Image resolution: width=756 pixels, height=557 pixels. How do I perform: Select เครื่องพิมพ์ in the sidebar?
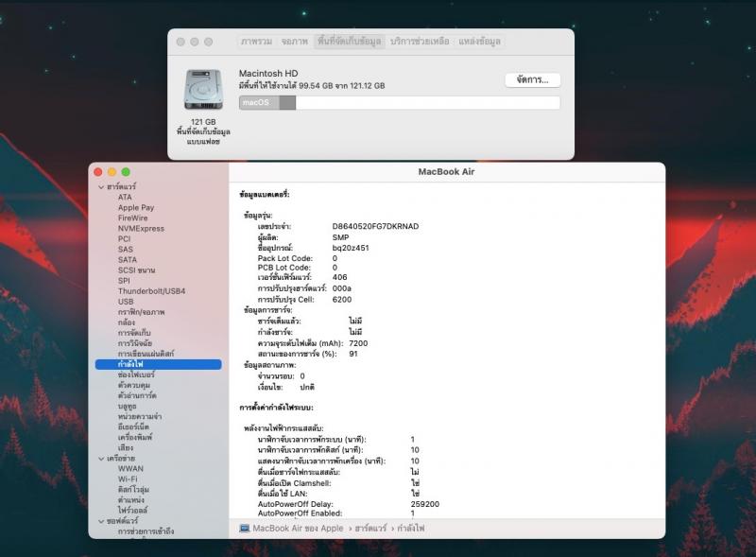[135, 437]
